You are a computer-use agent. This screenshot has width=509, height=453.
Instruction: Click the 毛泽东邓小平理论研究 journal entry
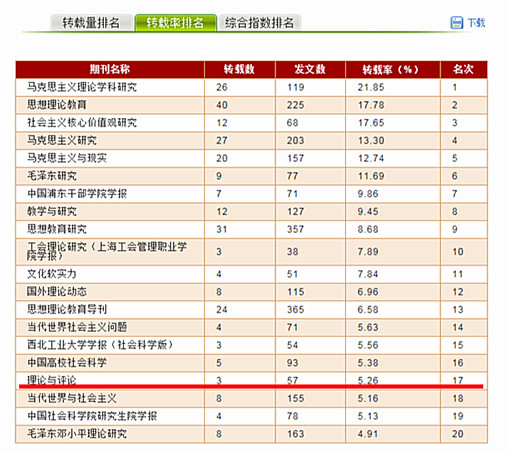[x=77, y=434]
